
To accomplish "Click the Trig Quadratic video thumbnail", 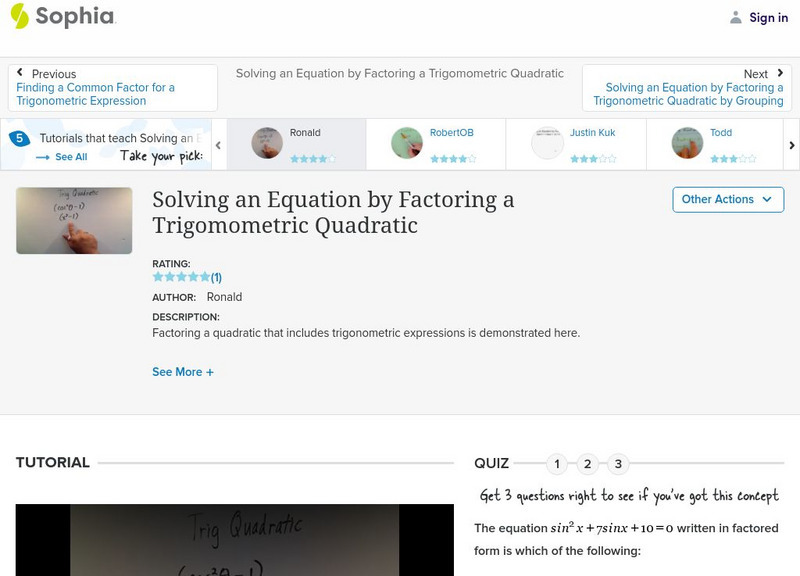I will (x=74, y=220).
